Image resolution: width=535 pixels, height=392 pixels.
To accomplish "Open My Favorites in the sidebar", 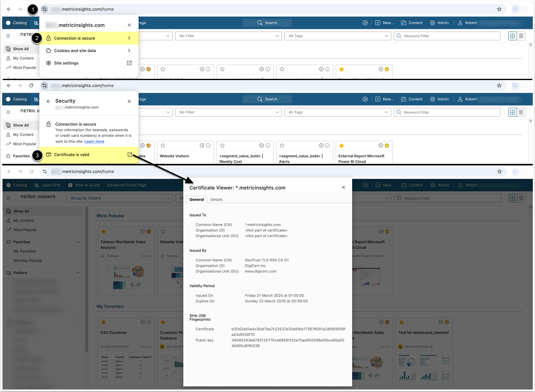I will pyautogui.click(x=25, y=251).
